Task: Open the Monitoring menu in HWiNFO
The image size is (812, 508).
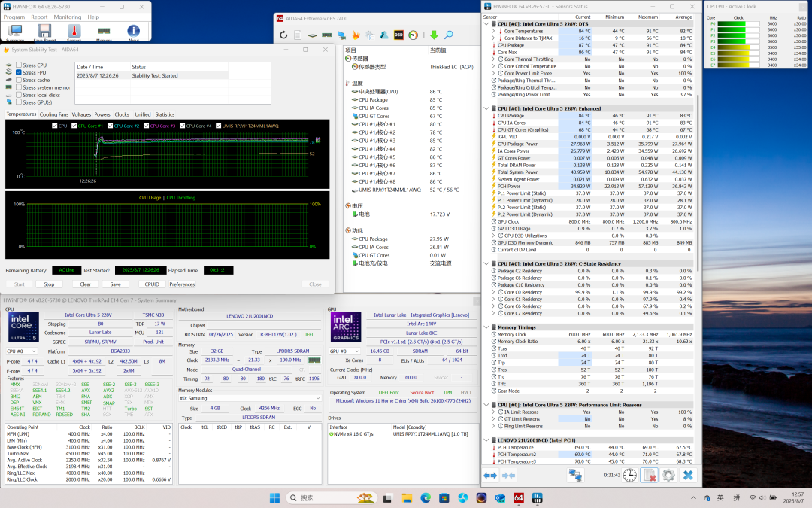Action: pyautogui.click(x=68, y=17)
